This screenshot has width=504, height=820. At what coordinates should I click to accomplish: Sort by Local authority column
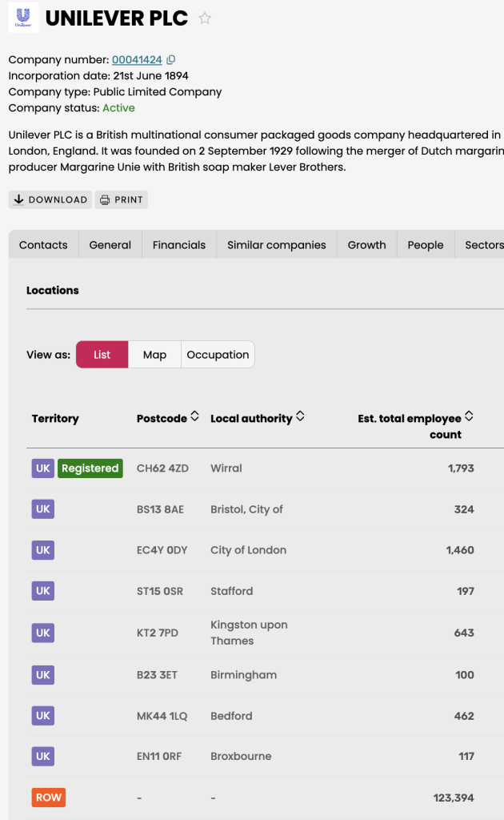pyautogui.click(x=300, y=417)
